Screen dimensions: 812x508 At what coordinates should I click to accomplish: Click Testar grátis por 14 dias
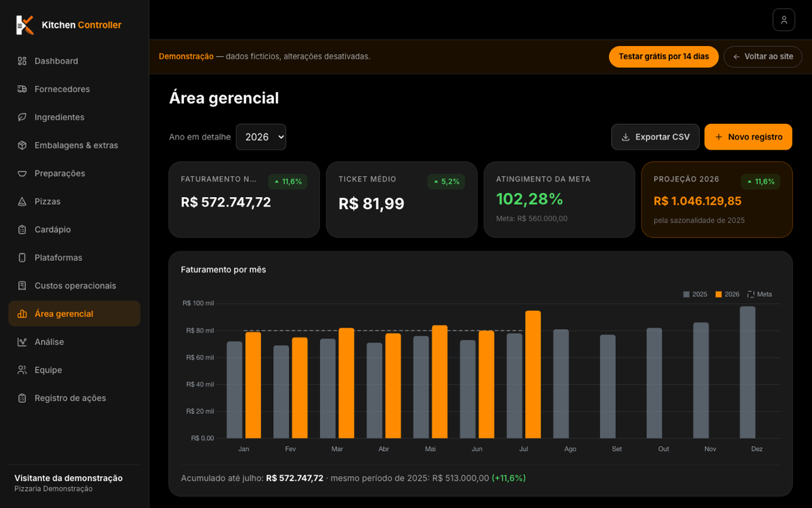coord(664,57)
